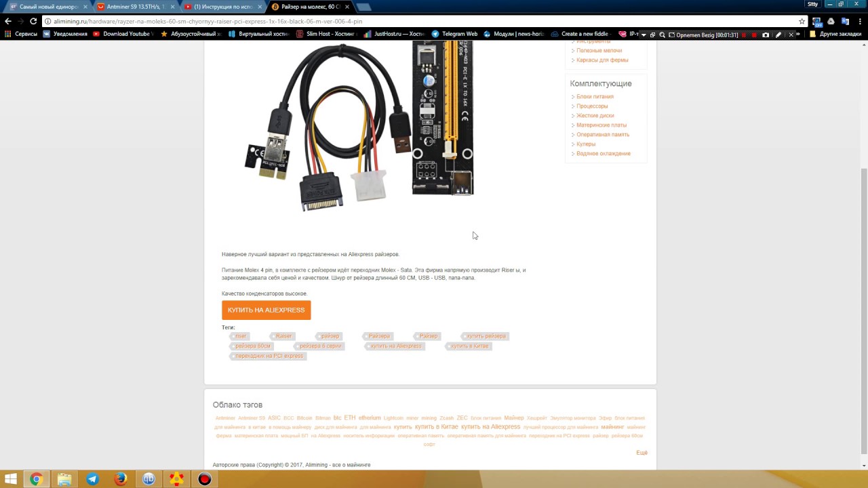Open the Windows Start button
Screen dimensions: 868x488
[x=11, y=479]
